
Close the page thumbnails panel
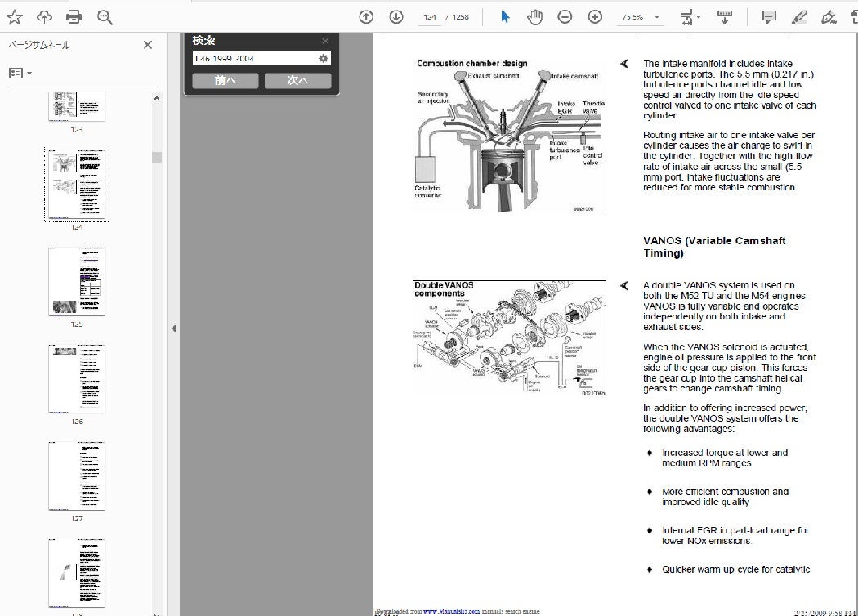point(148,45)
